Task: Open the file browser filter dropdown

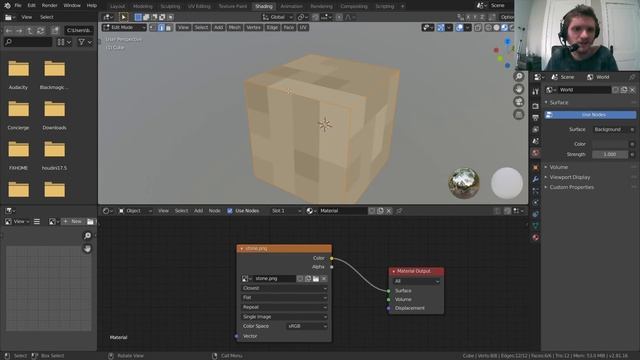Action: coord(85,42)
